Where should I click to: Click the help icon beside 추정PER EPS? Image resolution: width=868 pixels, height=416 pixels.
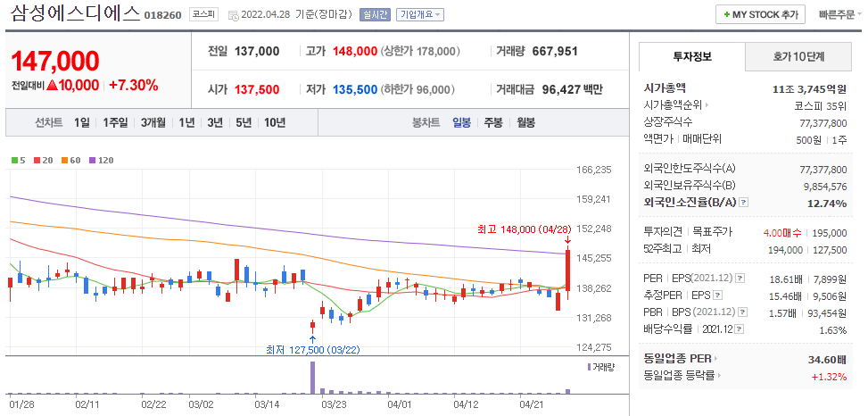[718, 295]
